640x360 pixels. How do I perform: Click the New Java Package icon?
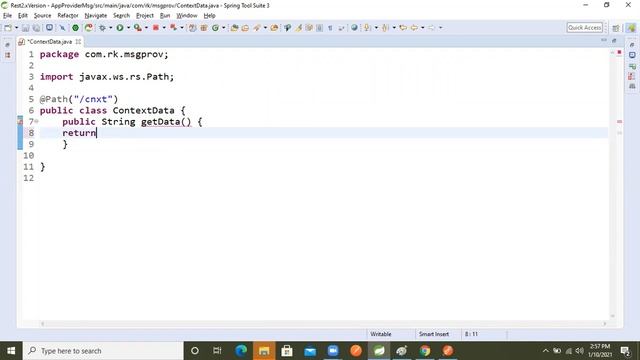[204, 28]
